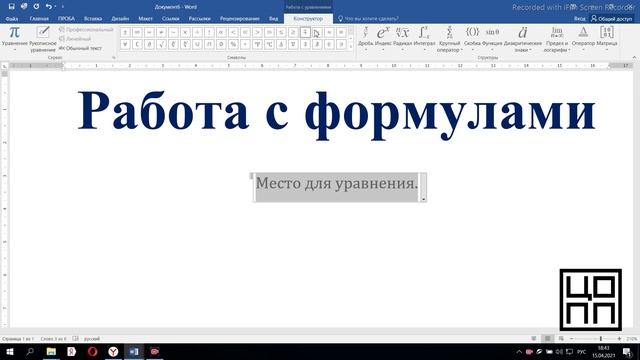Viewport: 640px width, 360px height.
Task: Insert the partial differential ∂ symbol
Action: click(149, 44)
